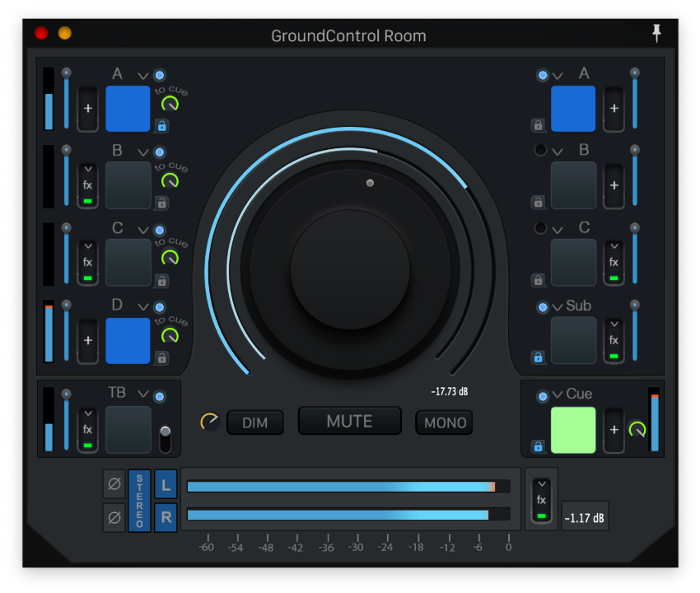Toggle lock icon for Cue output
This screenshot has width=700, height=593.
538,446
